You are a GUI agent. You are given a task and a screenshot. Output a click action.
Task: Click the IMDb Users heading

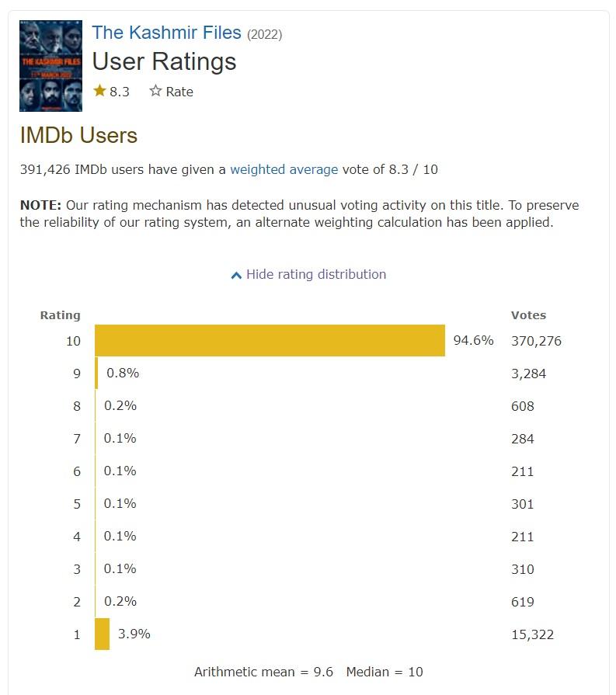coord(78,135)
